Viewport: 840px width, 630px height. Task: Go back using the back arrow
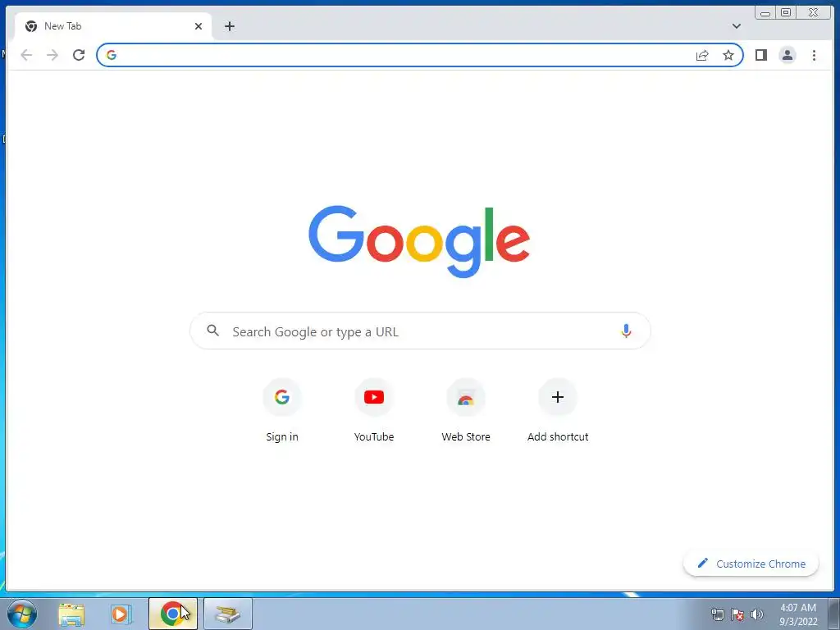26,55
